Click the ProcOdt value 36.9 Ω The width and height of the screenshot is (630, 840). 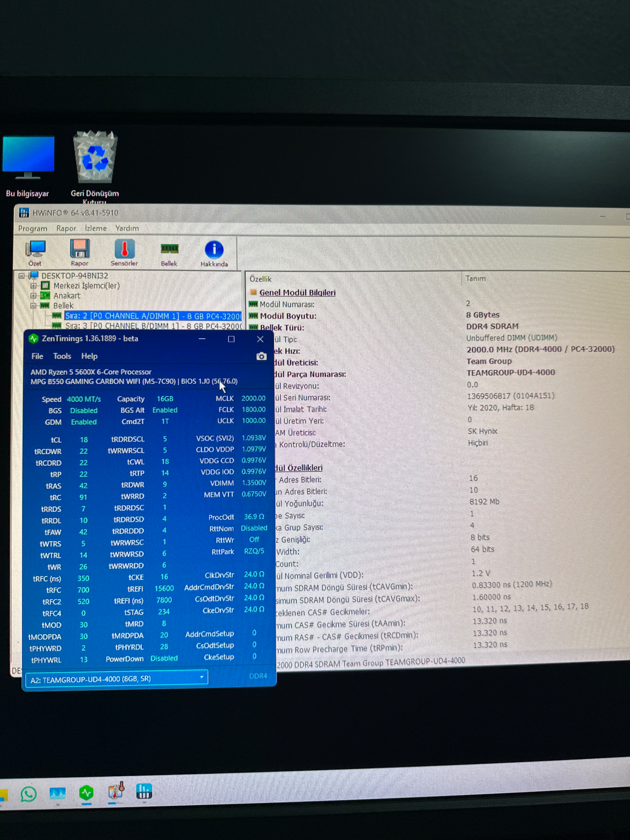tap(254, 517)
